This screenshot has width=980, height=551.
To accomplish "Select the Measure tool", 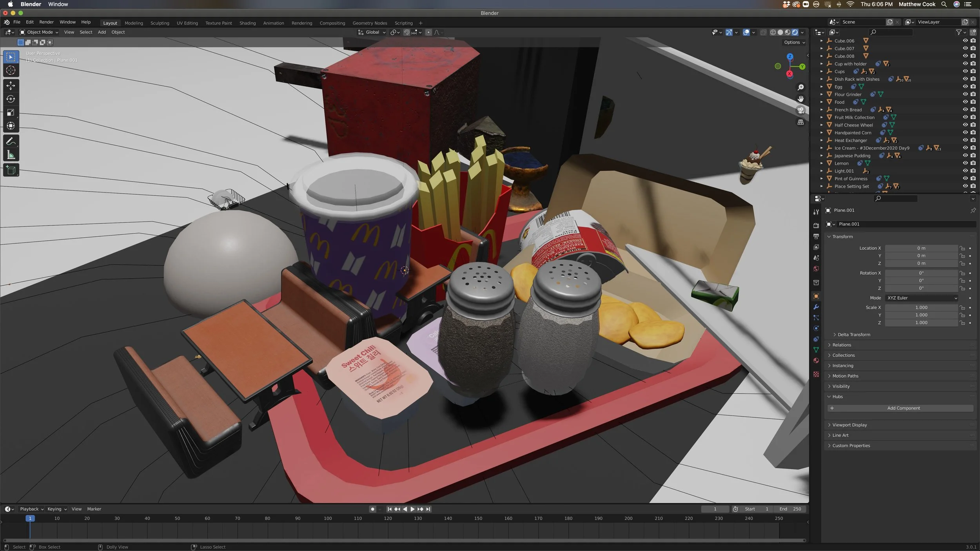I will pos(11,155).
